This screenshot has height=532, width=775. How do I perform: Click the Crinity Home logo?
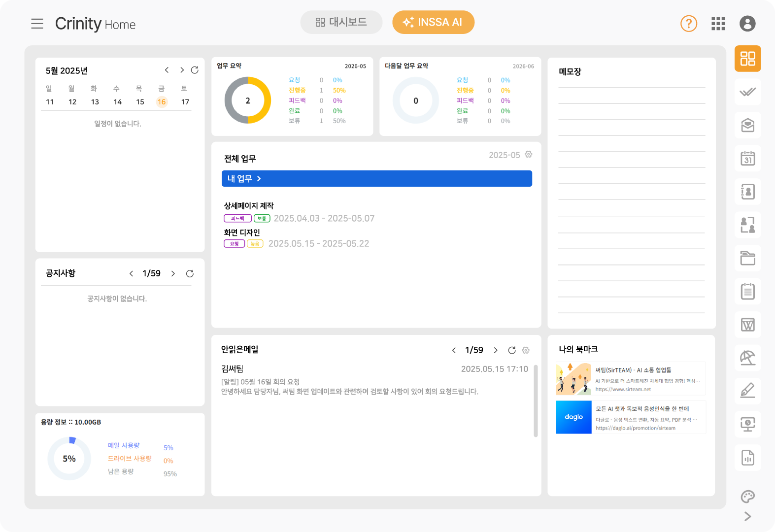[x=95, y=24]
